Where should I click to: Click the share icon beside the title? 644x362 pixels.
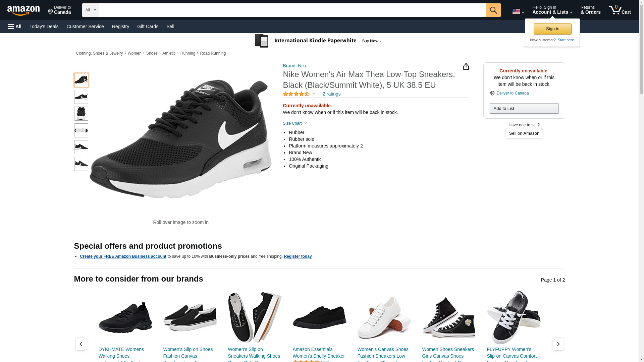click(466, 67)
